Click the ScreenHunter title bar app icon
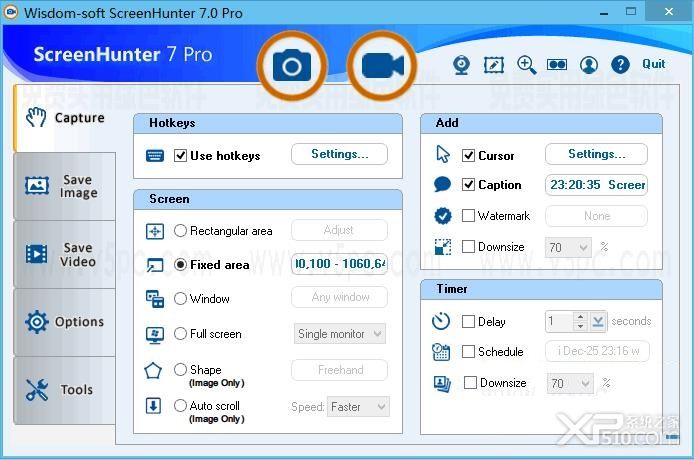 click(x=10, y=12)
